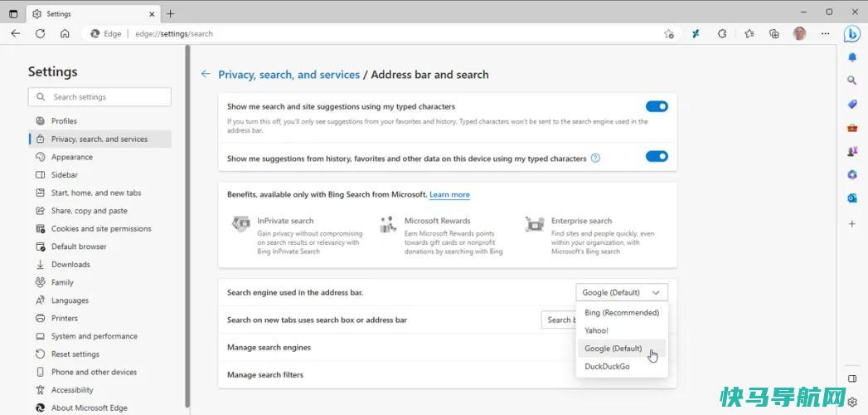Add this page to favorites star
Screen dimensions: 868x415
pos(669,34)
